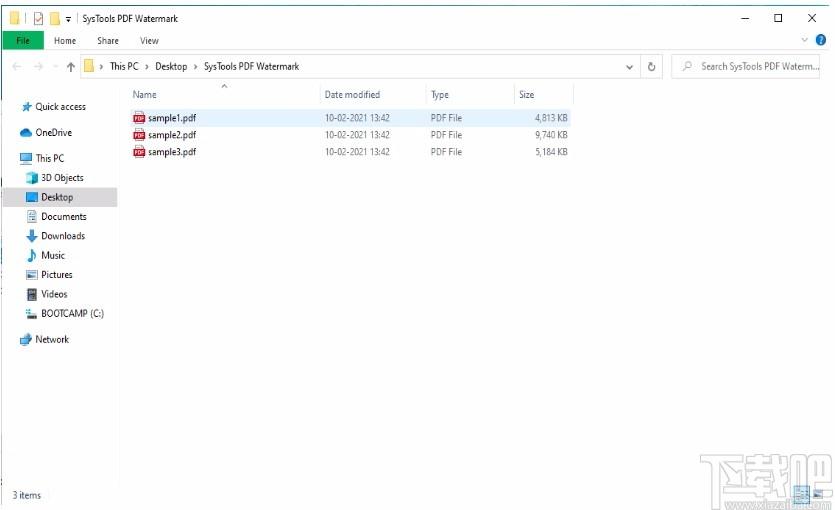Expand the chevron after Desktop in the address bar
835x510 pixels.
[x=195, y=67]
